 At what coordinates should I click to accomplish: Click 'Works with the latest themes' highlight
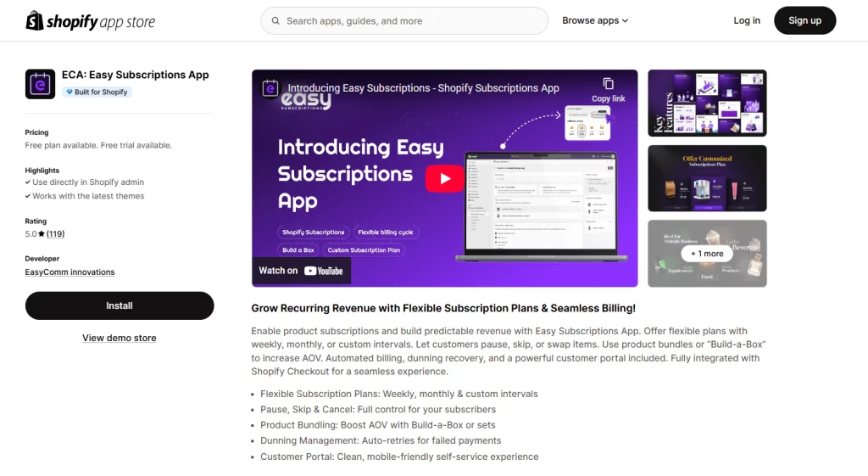[88, 196]
